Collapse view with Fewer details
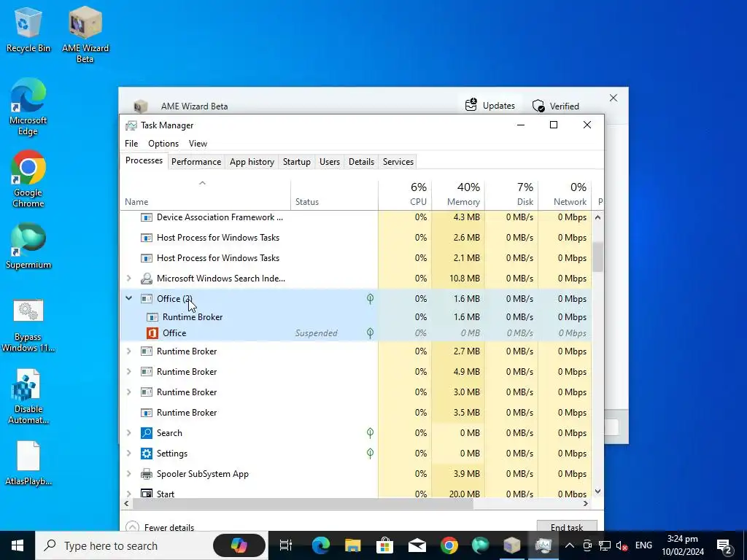This screenshot has height=560, width=747. coord(160,527)
